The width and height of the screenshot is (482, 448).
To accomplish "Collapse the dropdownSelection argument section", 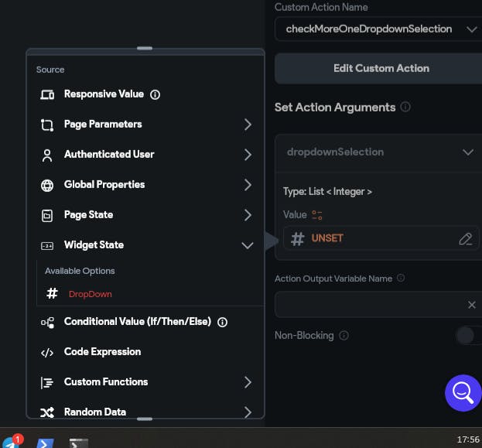I will (467, 152).
